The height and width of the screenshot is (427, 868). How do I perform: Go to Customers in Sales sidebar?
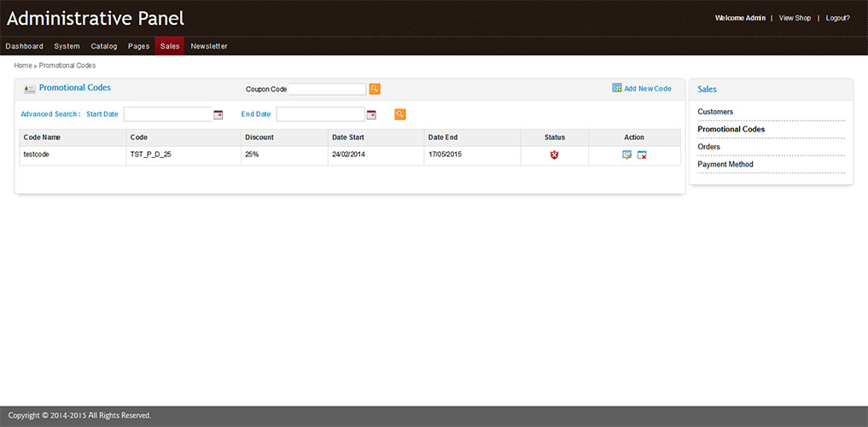715,112
